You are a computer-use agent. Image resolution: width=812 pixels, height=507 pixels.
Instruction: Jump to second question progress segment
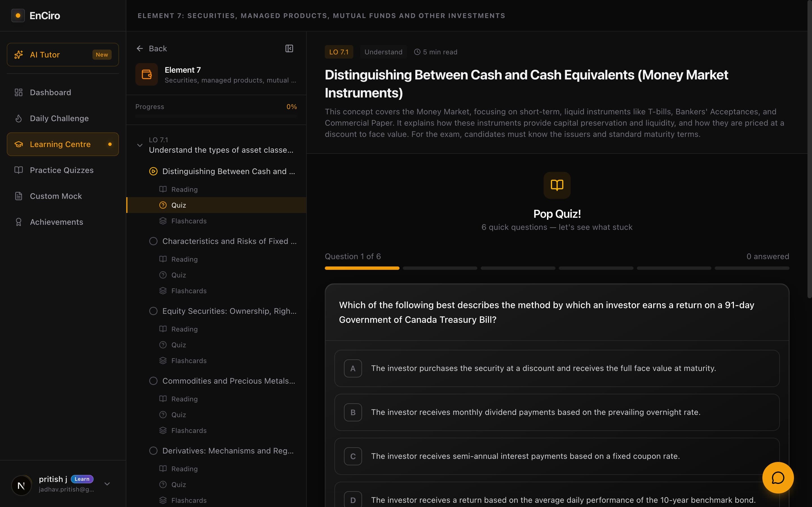(440, 268)
